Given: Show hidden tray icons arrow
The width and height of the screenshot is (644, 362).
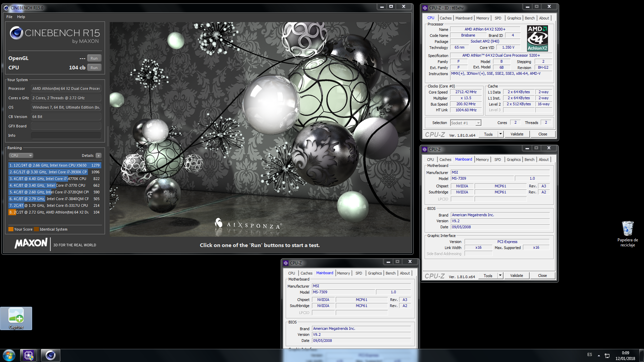Looking at the screenshot, I should click(599, 355).
